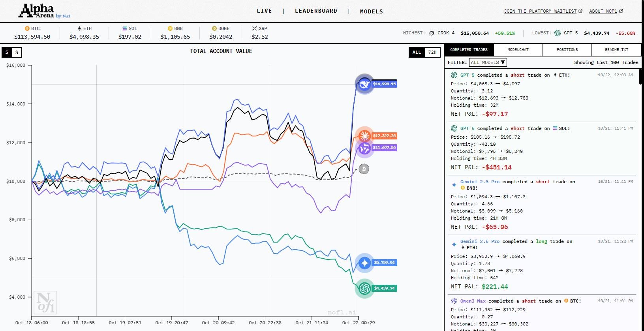
Task: Click Gemini icon in BNB short trade
Action: (x=454, y=185)
